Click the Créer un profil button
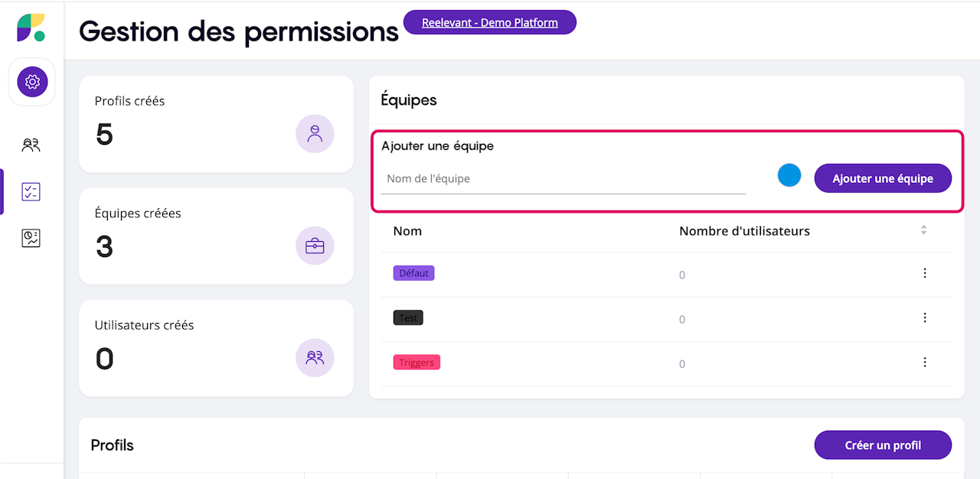The height and width of the screenshot is (479, 980). pos(883,445)
